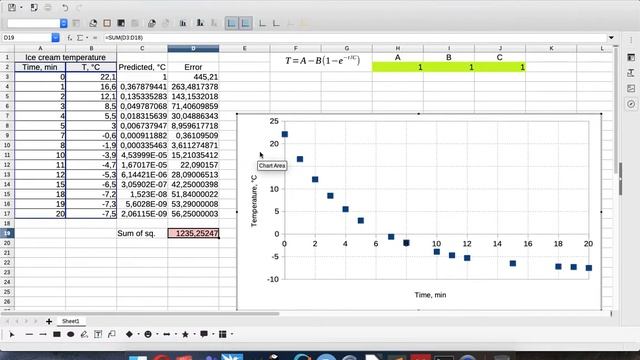640x360 pixels.
Task: Click the Redo arrow icon
Action: click(79, 7)
